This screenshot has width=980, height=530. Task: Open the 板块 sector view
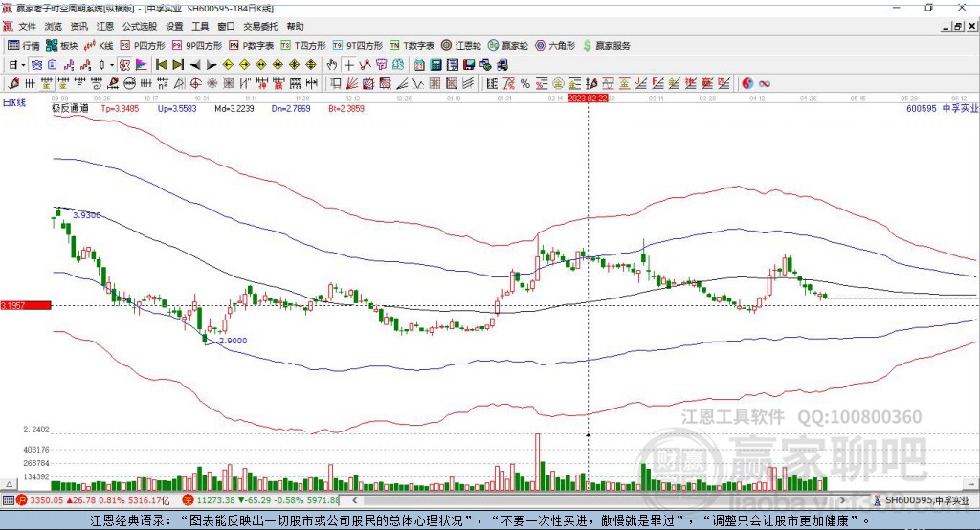click(x=62, y=46)
